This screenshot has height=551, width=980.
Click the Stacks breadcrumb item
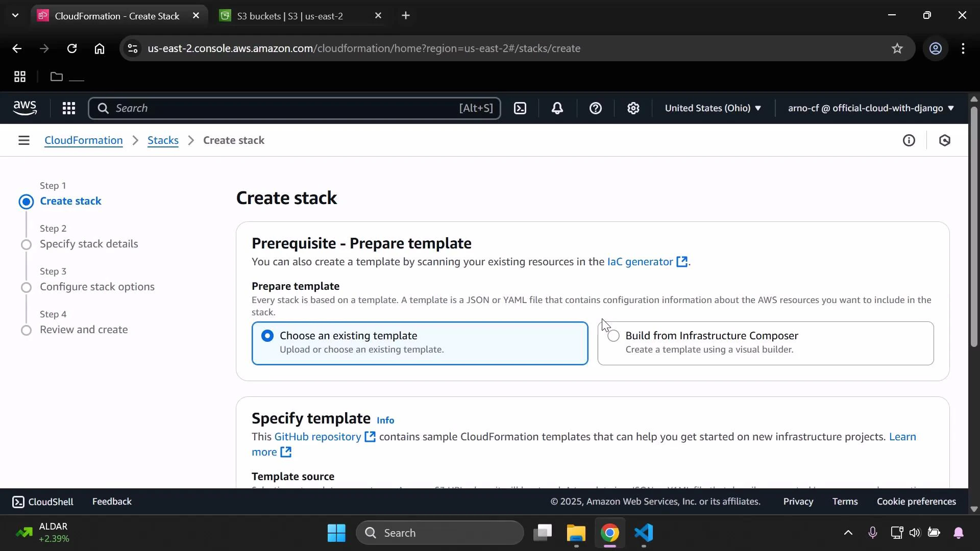pos(162,140)
